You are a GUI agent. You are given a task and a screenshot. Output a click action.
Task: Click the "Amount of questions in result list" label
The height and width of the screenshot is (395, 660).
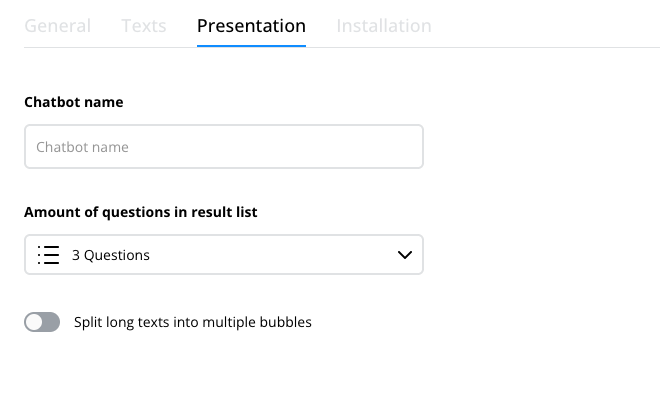click(141, 212)
